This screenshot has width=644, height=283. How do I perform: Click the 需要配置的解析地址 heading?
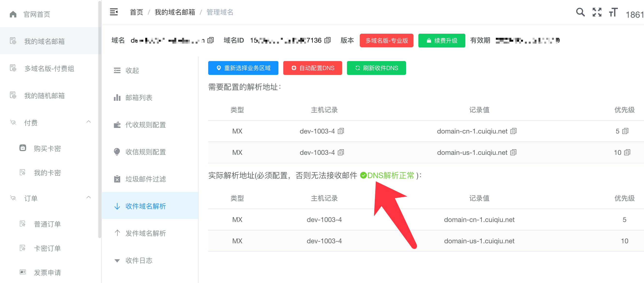245,87
